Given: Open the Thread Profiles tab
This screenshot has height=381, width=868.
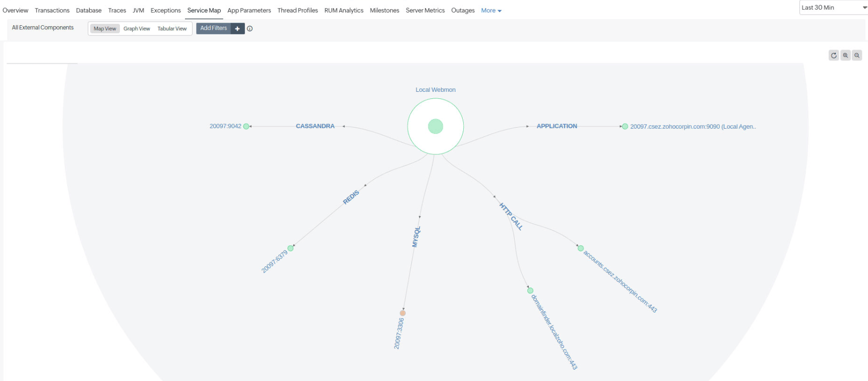Looking at the screenshot, I should 297,11.
